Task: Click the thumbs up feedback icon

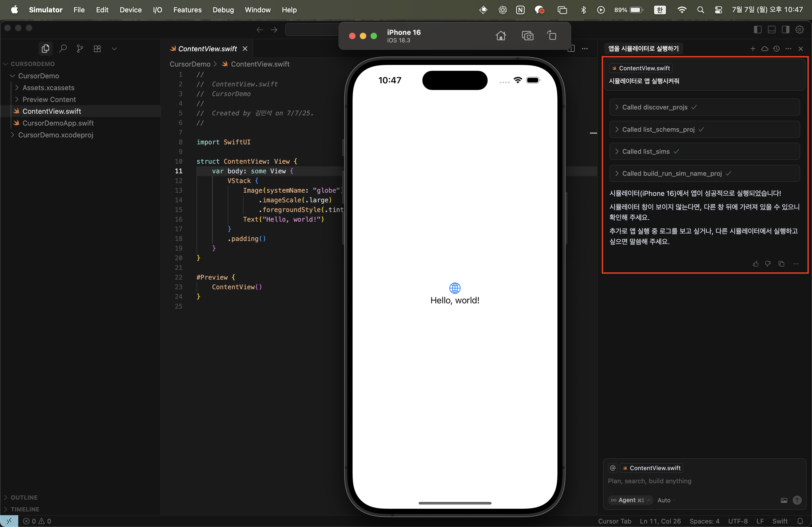Action: coord(755,264)
